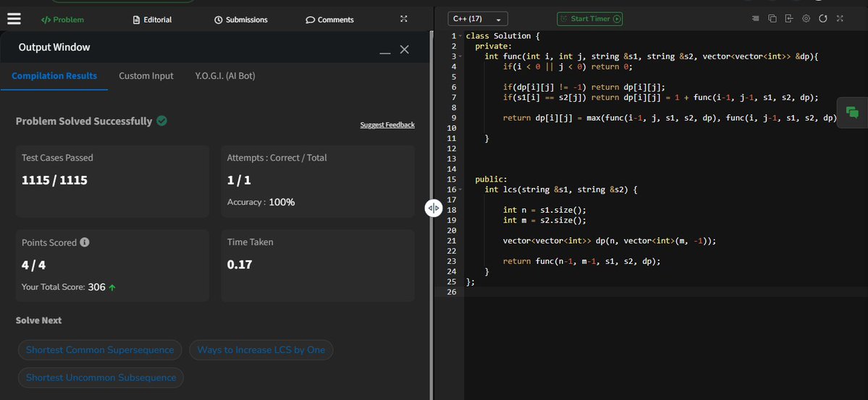Switch to the Custom Input tab

click(146, 76)
